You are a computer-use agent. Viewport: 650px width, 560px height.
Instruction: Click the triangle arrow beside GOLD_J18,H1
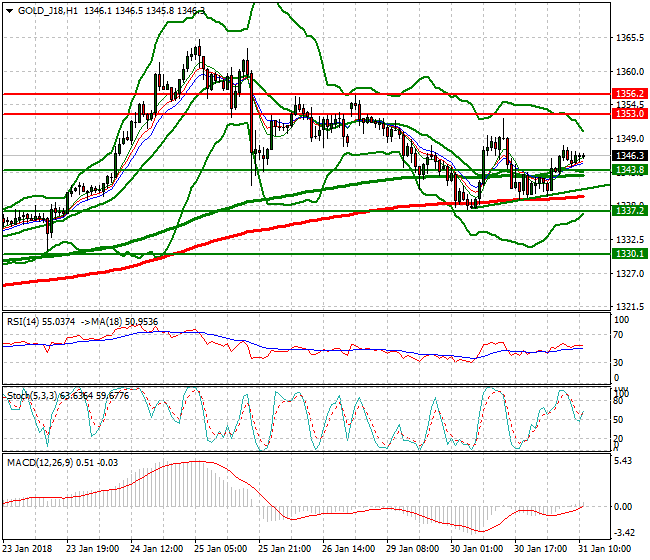pos(10,11)
